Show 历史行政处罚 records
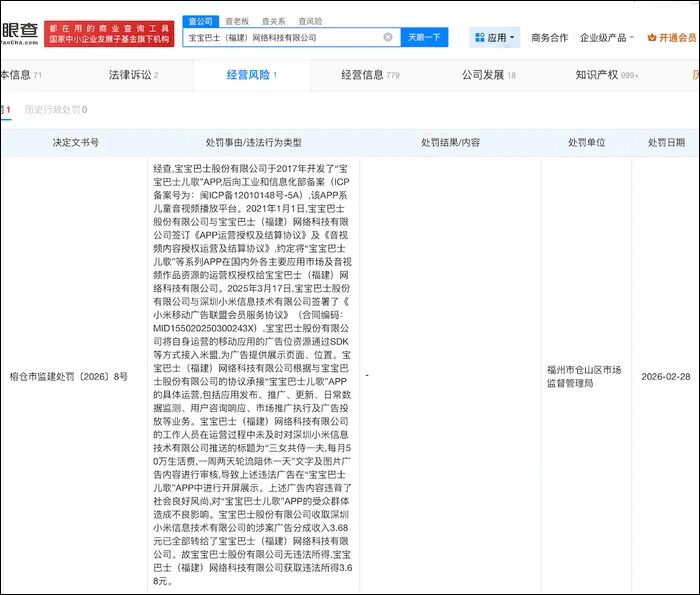700x595 pixels. click(x=55, y=109)
